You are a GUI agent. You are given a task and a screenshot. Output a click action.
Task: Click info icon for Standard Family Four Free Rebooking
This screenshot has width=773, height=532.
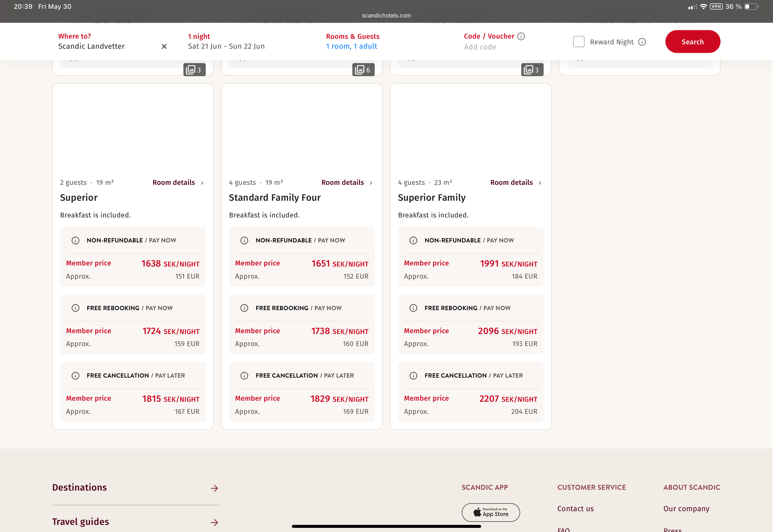pyautogui.click(x=244, y=308)
